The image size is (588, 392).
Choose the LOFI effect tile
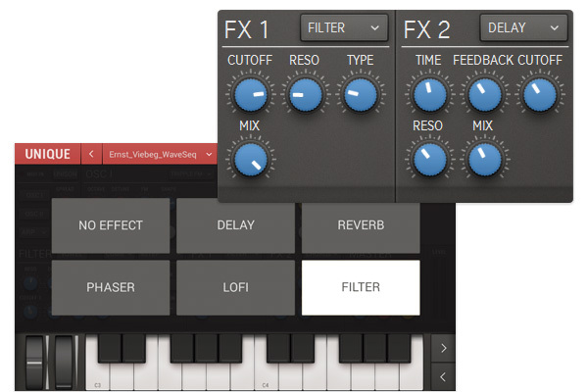(x=235, y=287)
